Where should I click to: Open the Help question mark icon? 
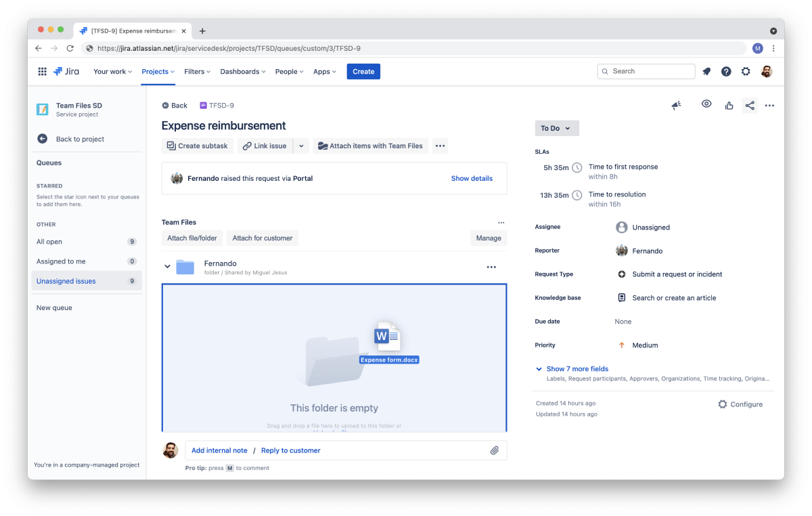(726, 72)
